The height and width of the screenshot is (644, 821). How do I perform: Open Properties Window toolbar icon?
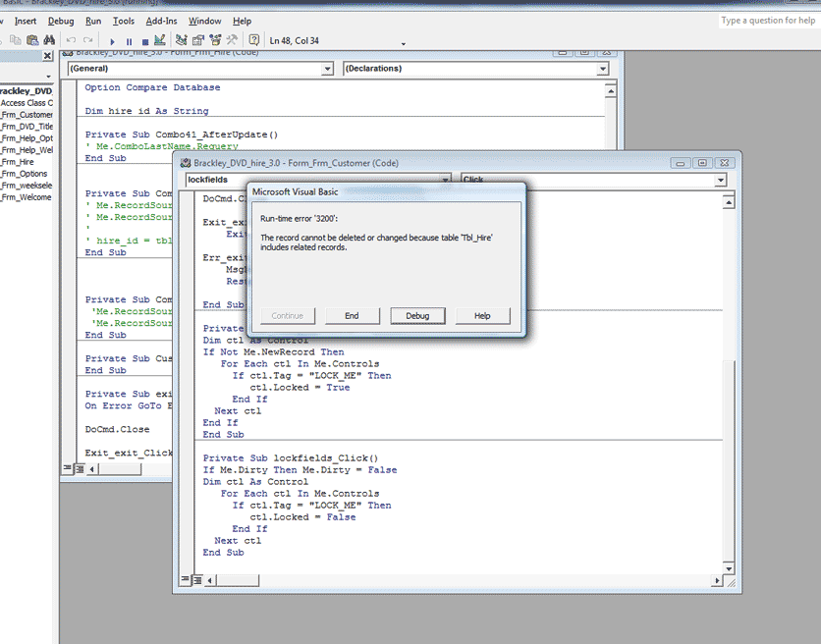[198, 41]
